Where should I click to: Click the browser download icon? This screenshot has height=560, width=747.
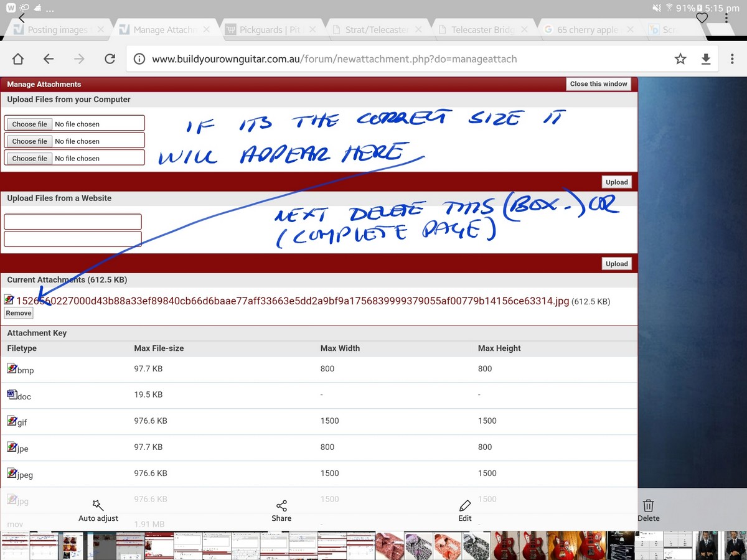705,59
